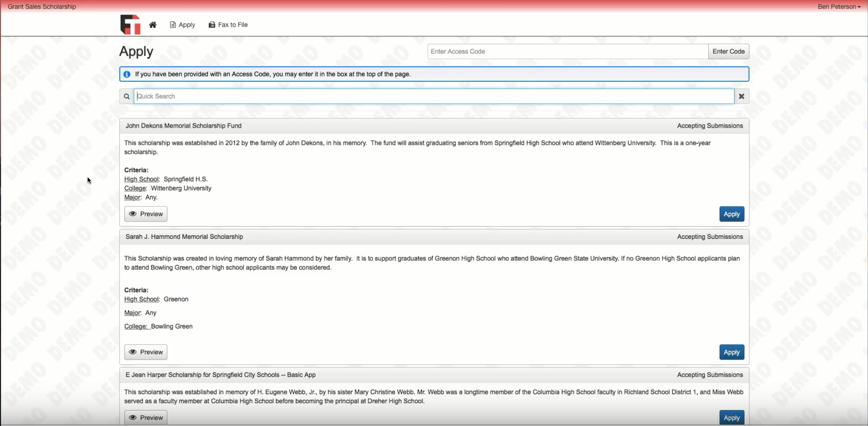
Task: Clear the Quick Search using the X icon
Action: point(741,96)
